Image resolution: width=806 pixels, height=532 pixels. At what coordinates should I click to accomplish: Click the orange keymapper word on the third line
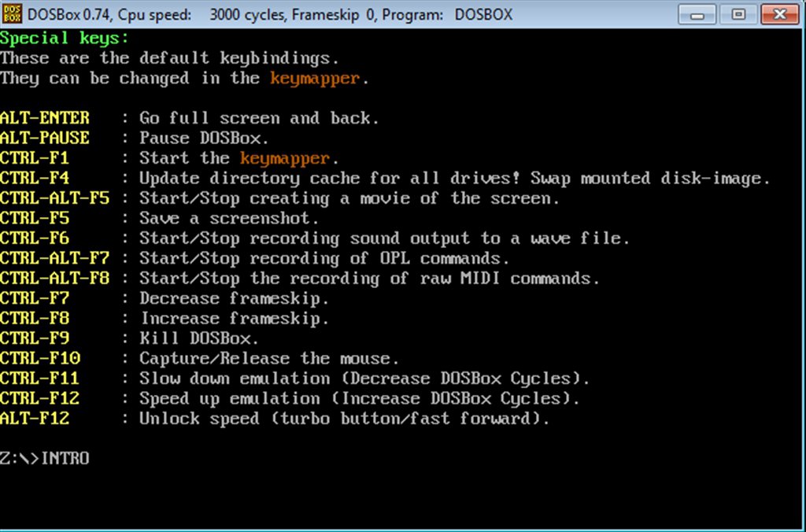pyautogui.click(x=314, y=79)
